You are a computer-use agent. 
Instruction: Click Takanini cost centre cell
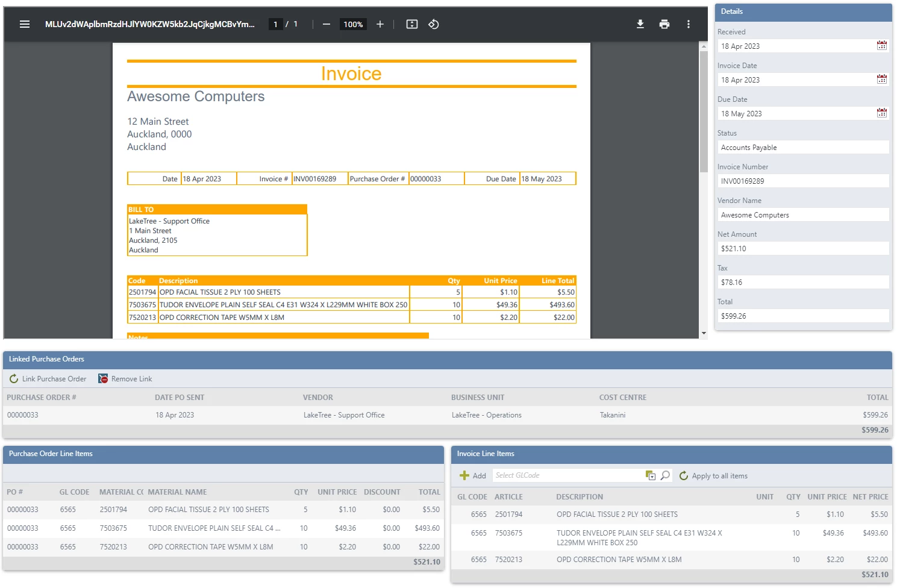[x=613, y=415]
